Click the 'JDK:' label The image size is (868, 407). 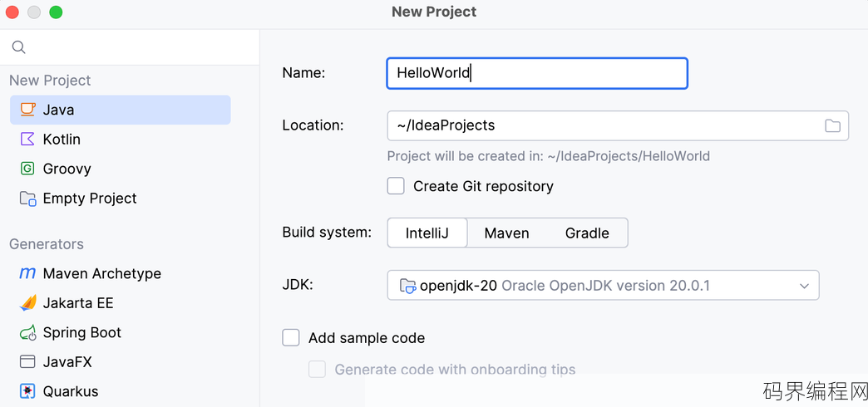298,285
